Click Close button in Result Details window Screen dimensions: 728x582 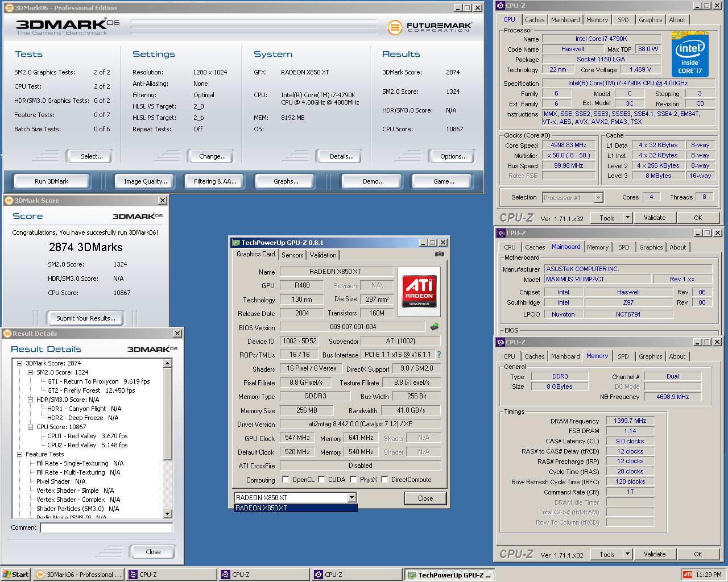tap(153, 552)
